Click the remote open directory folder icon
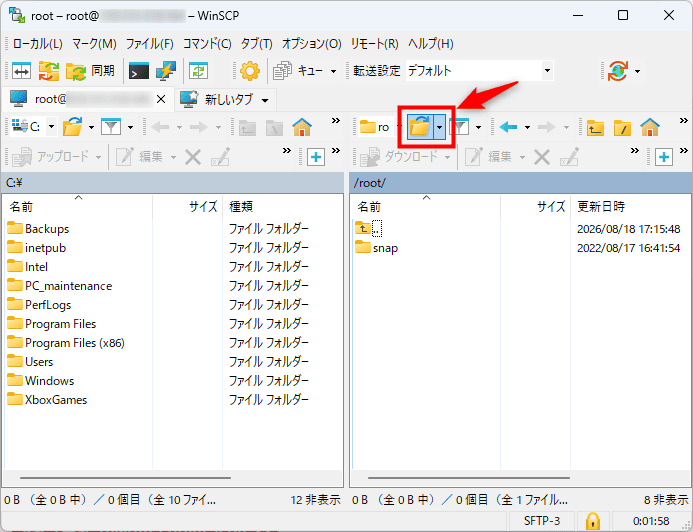This screenshot has height=532, width=693. point(420,127)
